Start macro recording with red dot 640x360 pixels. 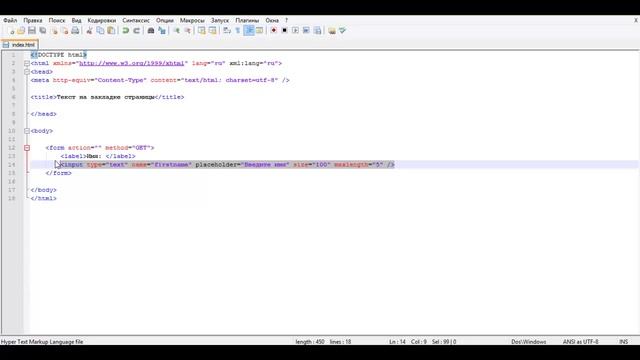(x=273, y=31)
